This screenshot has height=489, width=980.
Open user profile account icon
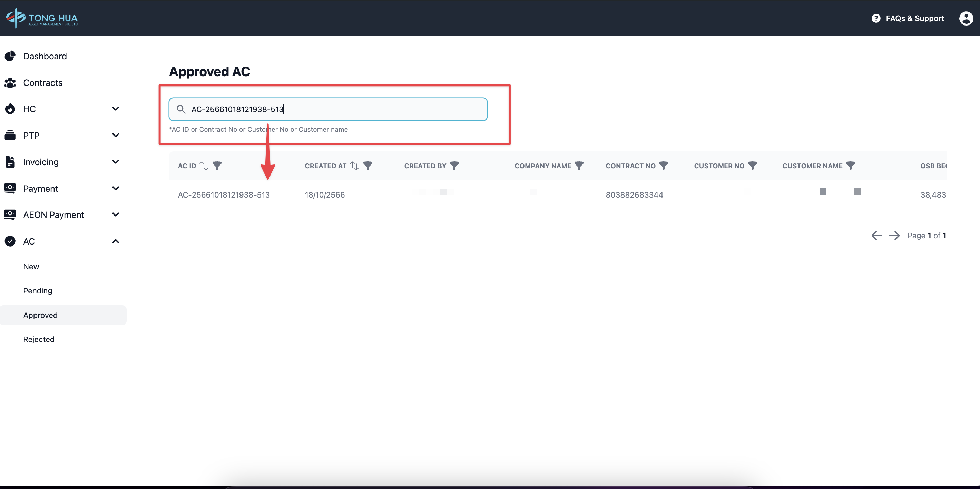pos(966,18)
